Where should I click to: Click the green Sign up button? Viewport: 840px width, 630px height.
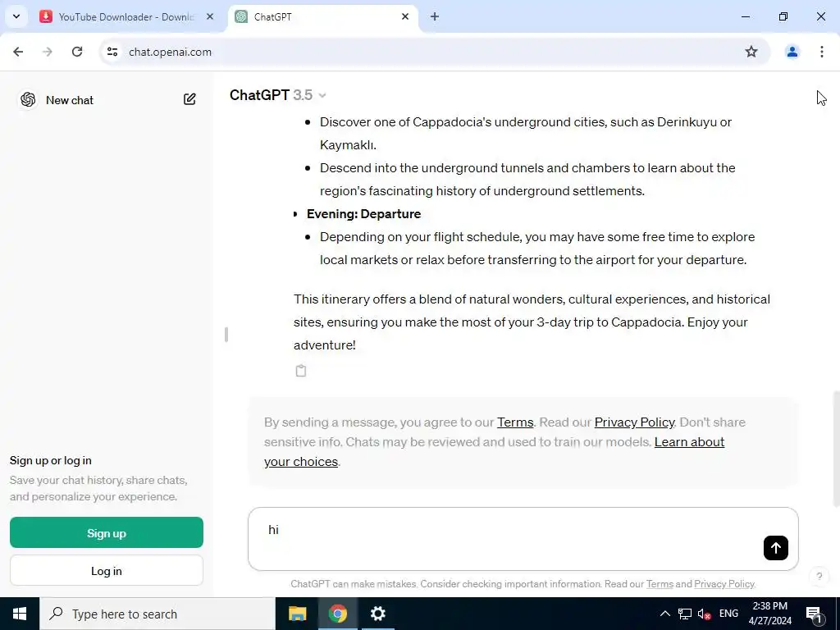(x=107, y=532)
